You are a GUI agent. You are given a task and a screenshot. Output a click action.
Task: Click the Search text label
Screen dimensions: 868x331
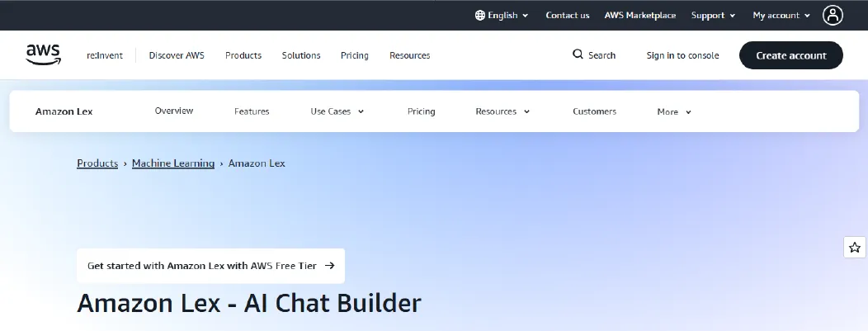pos(601,55)
